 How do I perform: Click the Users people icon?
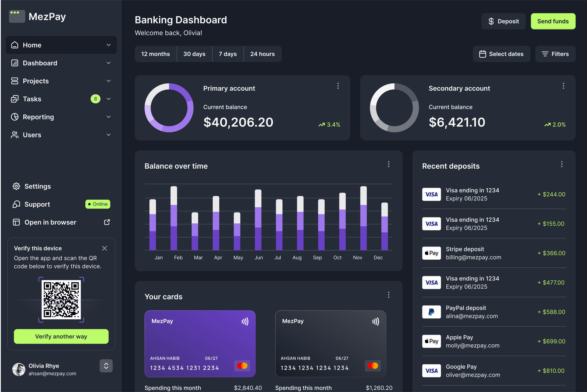click(15, 135)
